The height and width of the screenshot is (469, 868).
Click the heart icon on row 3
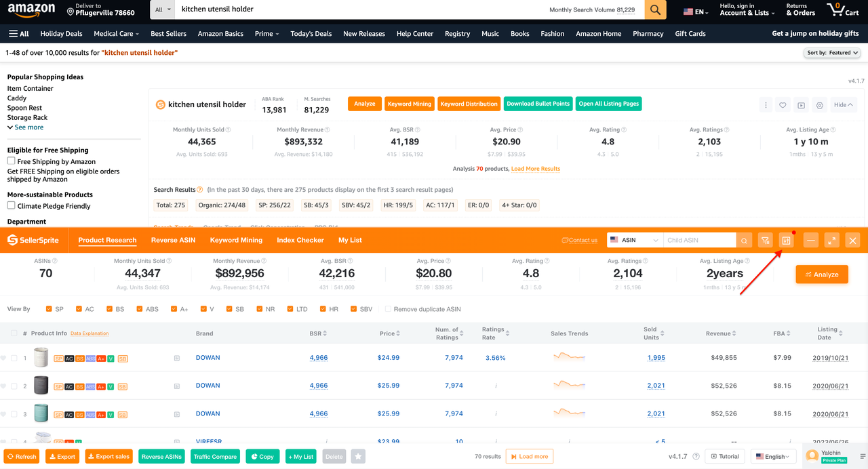(x=3, y=414)
